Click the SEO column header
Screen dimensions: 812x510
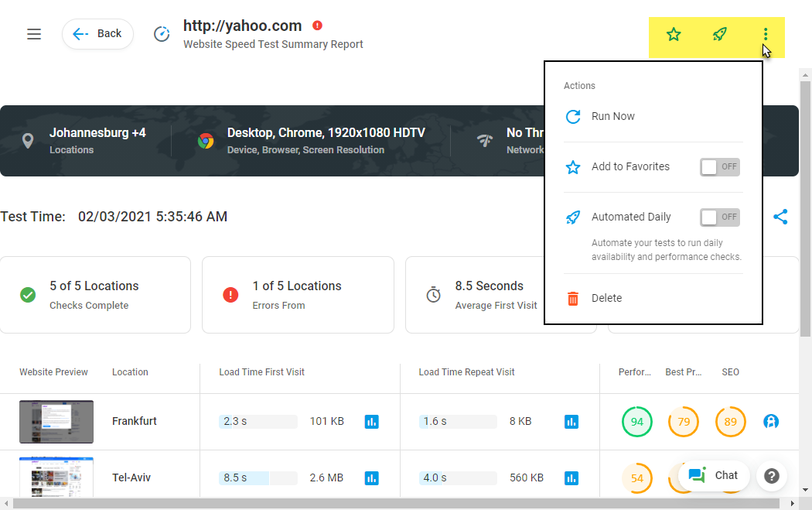click(x=730, y=372)
